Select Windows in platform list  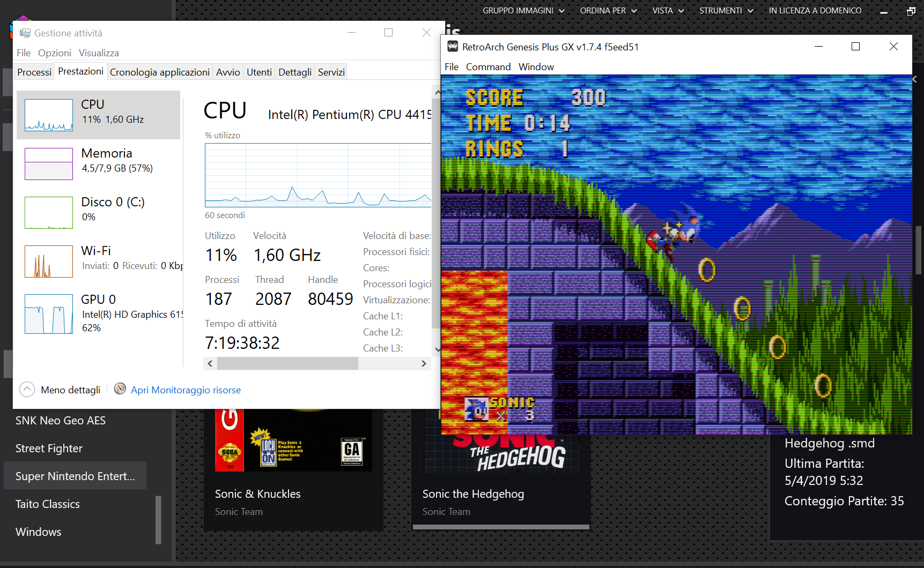38,532
